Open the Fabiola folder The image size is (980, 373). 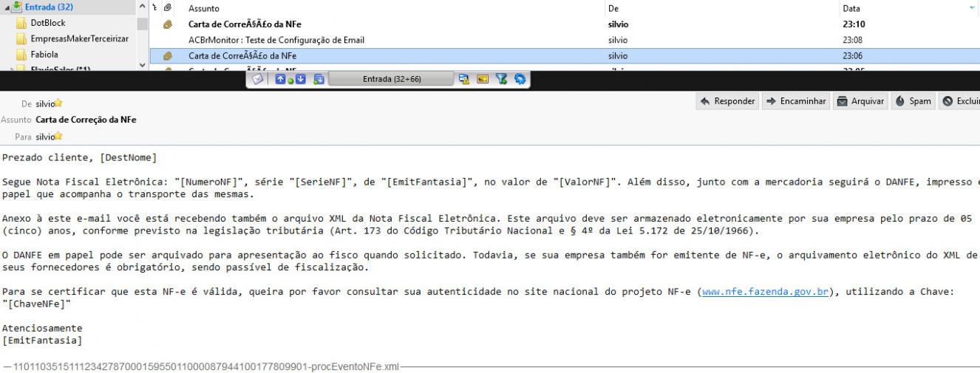coord(44,54)
